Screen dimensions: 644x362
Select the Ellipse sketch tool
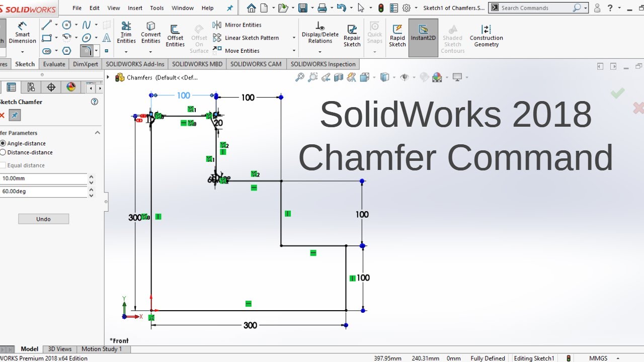tap(87, 38)
